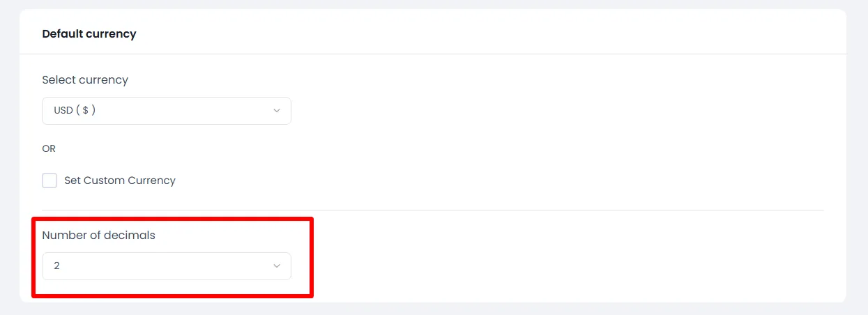Click the chevron arrow in the decimals dropdown
Image resolution: width=868 pixels, height=315 pixels.
(x=277, y=266)
